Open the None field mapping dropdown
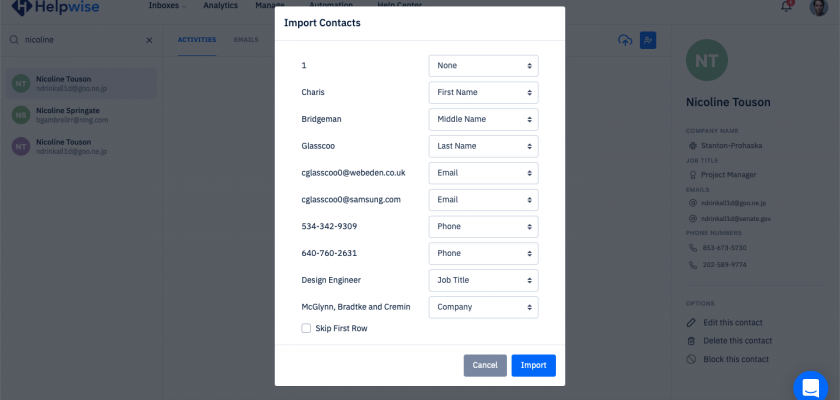840x400 pixels. (x=483, y=66)
